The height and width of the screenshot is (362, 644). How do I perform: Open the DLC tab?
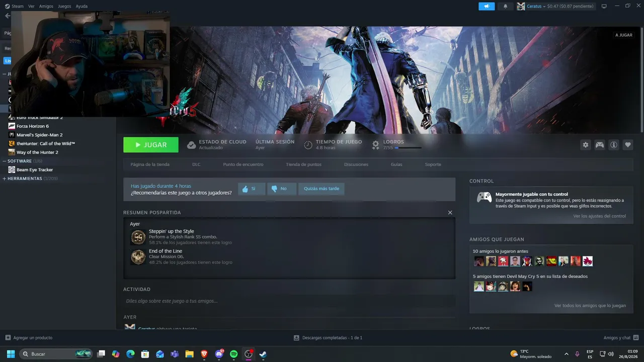tap(196, 164)
